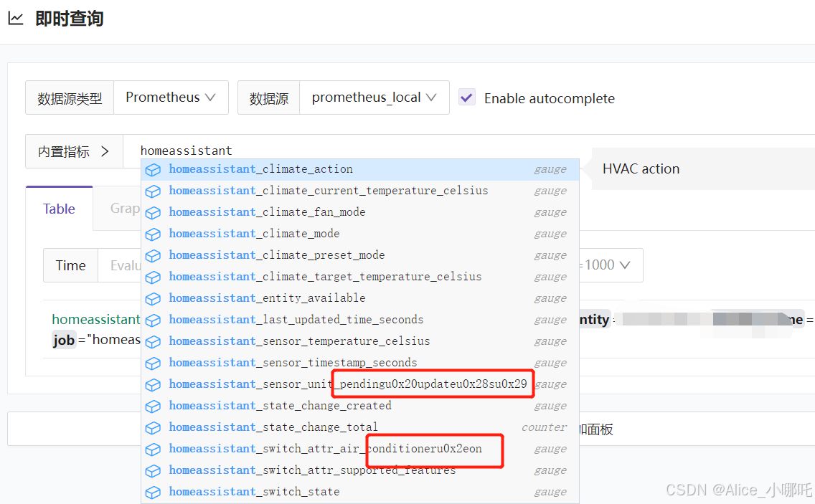
Task: Click the 数据源类型 label
Action: (70, 98)
